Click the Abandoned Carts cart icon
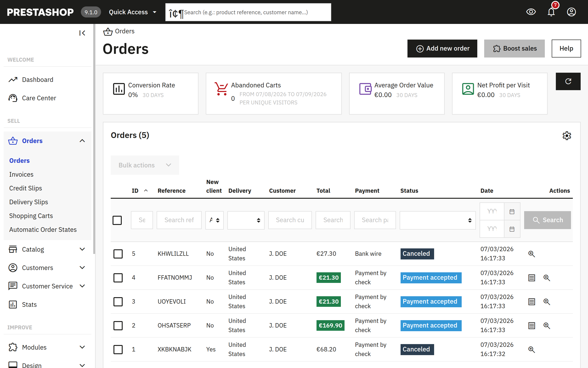Image resolution: width=588 pixels, height=368 pixels. point(221,89)
